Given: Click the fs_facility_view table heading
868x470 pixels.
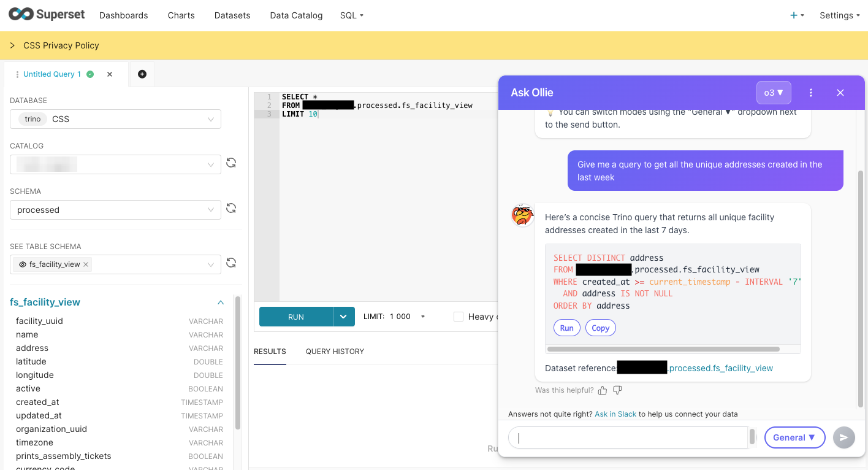Looking at the screenshot, I should click(45, 302).
